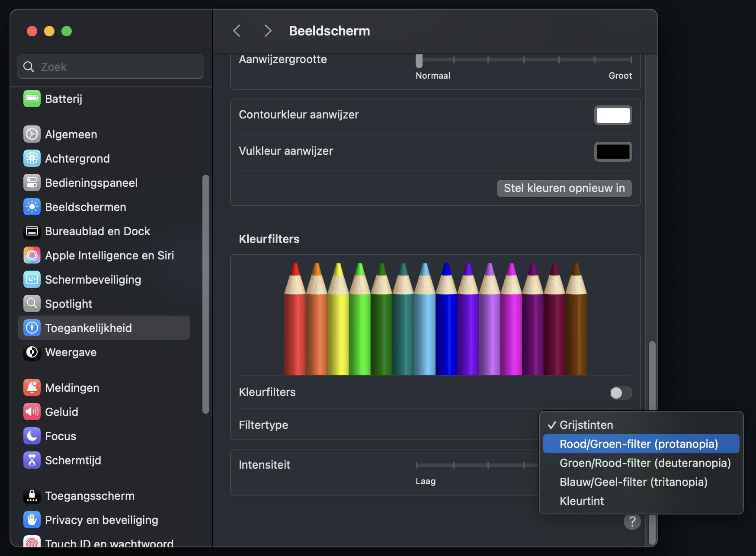Select Groen/Rood-filter (deuteranopia) option

tap(645, 463)
